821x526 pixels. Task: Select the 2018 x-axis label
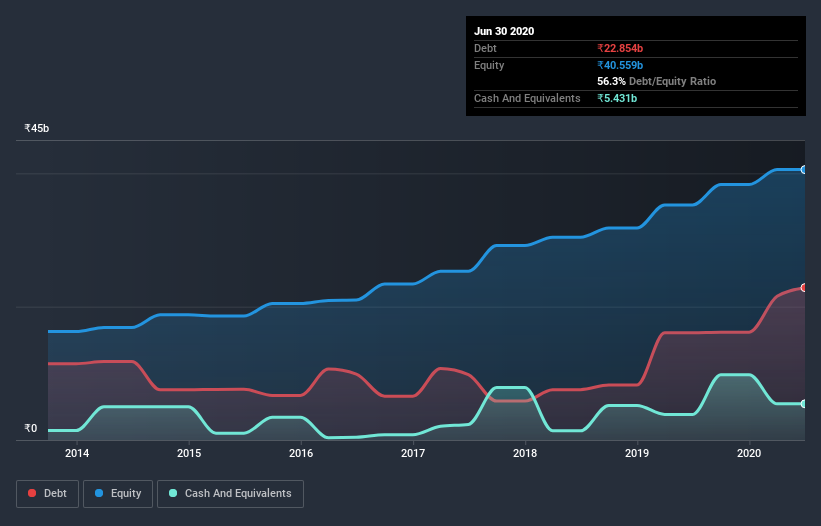pyautogui.click(x=525, y=453)
